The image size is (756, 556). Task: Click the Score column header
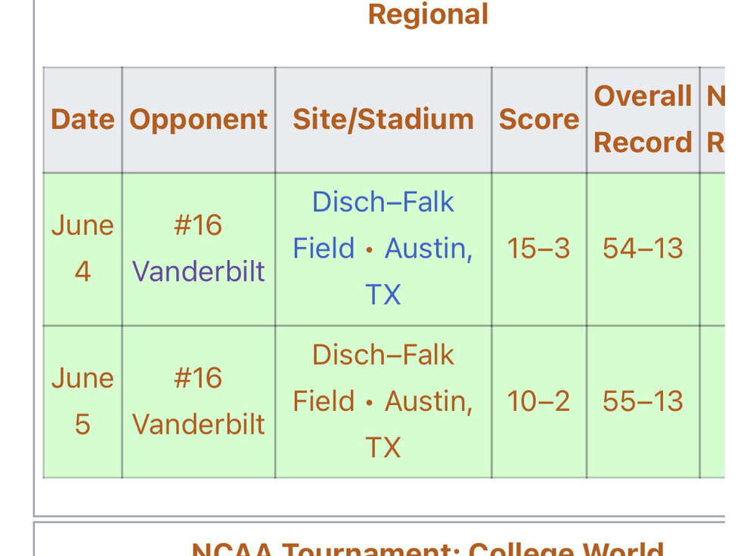pyautogui.click(x=538, y=119)
